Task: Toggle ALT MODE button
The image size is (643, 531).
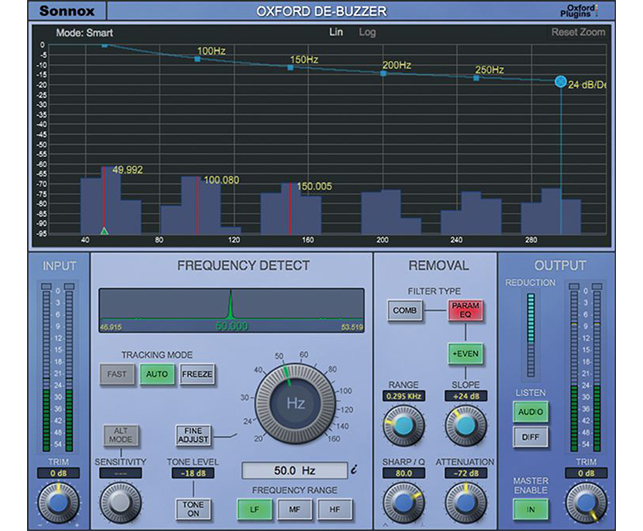Action: click(x=121, y=435)
